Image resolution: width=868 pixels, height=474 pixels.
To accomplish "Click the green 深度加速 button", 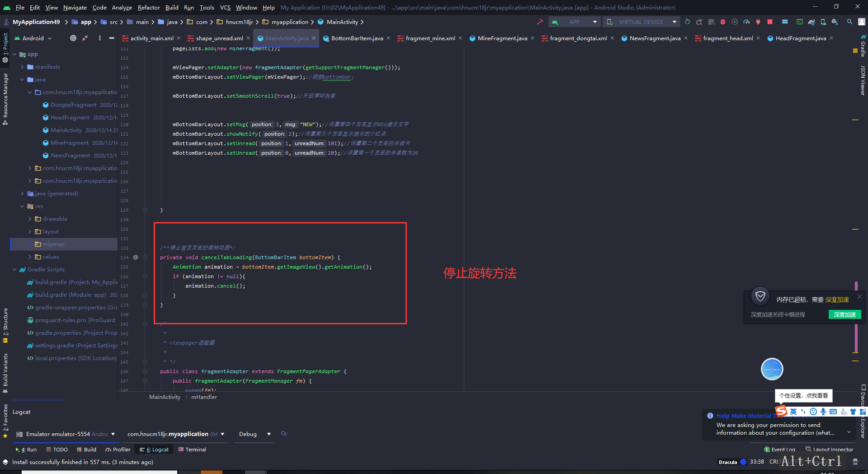I will click(844, 314).
